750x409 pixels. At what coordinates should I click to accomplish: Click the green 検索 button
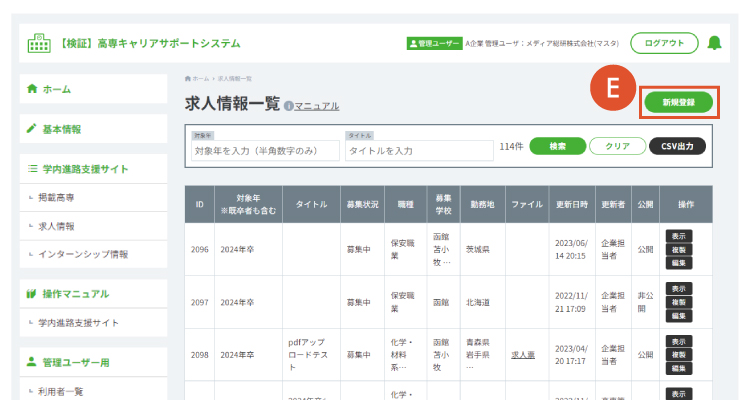[x=558, y=146]
